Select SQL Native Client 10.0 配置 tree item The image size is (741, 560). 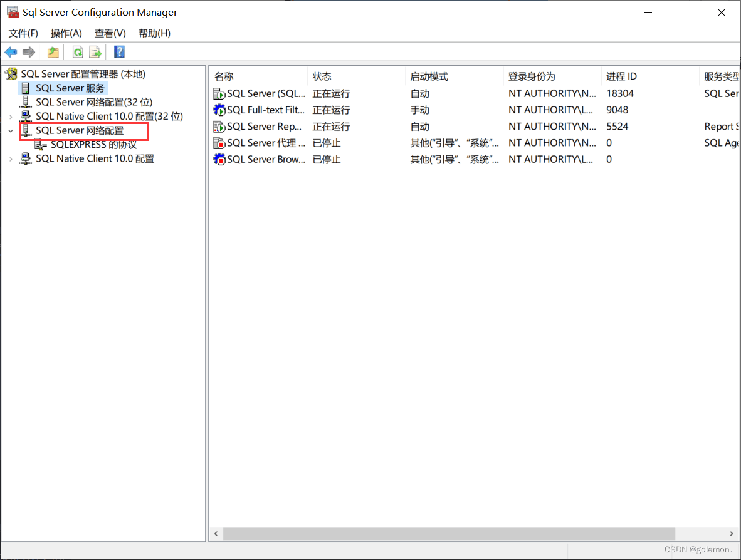[x=95, y=158]
